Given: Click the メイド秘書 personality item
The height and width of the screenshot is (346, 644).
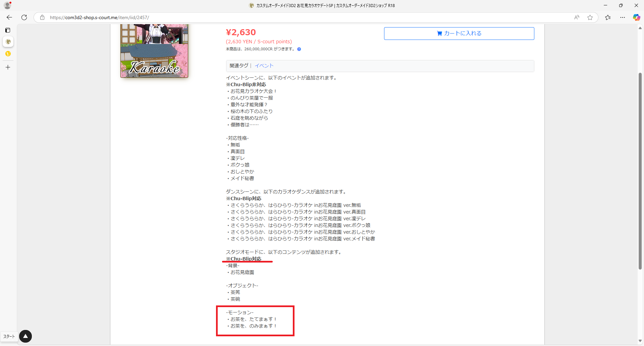Looking at the screenshot, I should (x=240, y=178).
